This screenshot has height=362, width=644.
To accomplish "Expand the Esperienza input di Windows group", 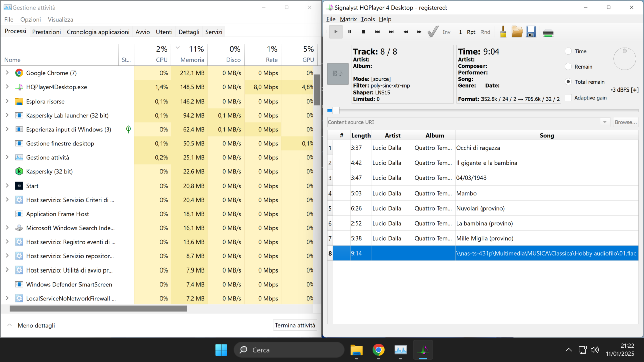I will point(7,129).
